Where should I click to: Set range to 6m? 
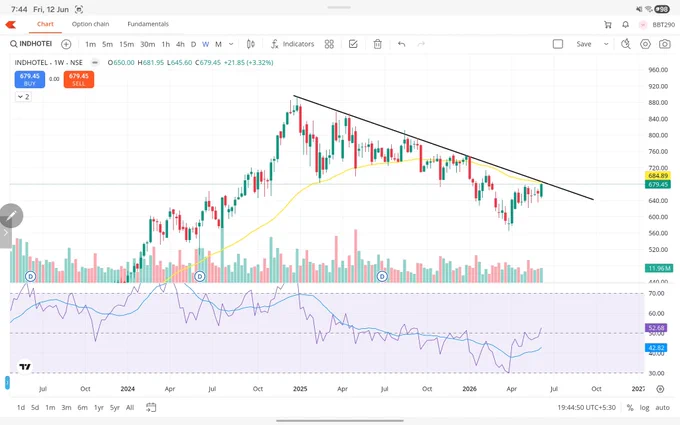(82, 407)
